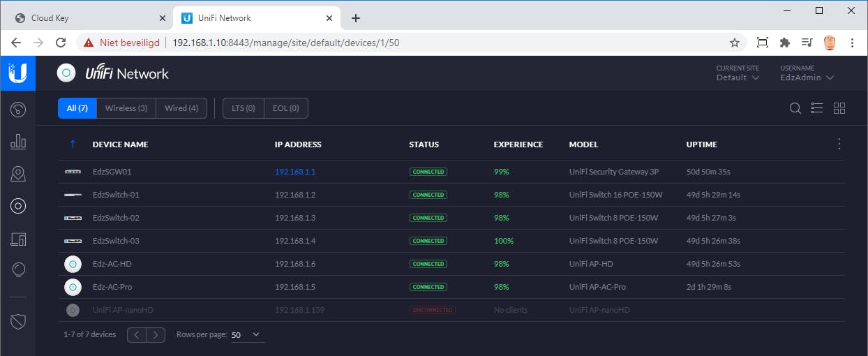Click UniFi Switch 16 POE-150W model text
The height and width of the screenshot is (356, 868).
616,195
